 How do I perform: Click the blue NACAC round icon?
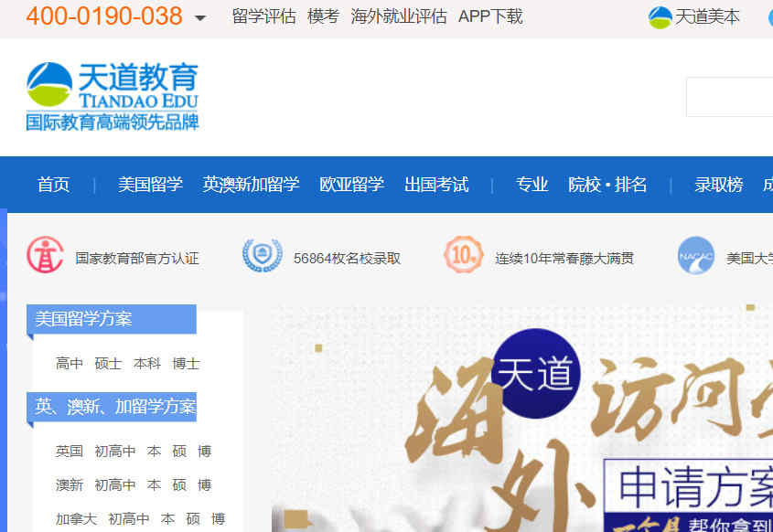(x=695, y=256)
